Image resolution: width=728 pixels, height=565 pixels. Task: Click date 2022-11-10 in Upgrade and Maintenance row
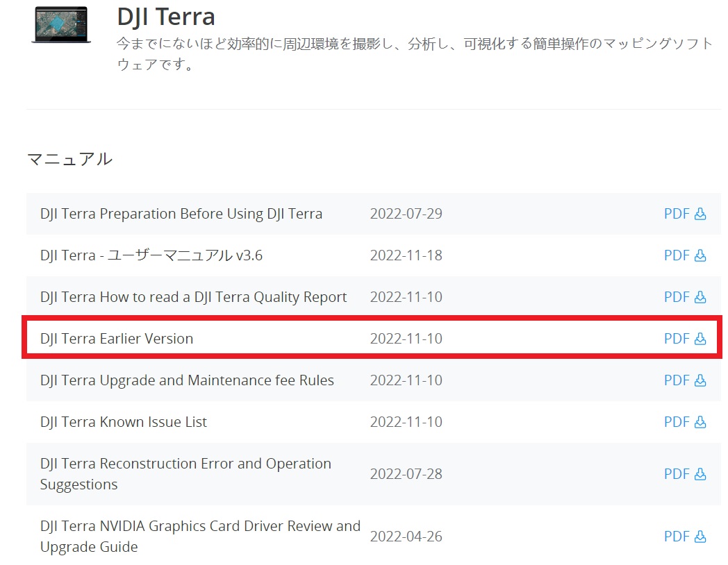click(406, 380)
